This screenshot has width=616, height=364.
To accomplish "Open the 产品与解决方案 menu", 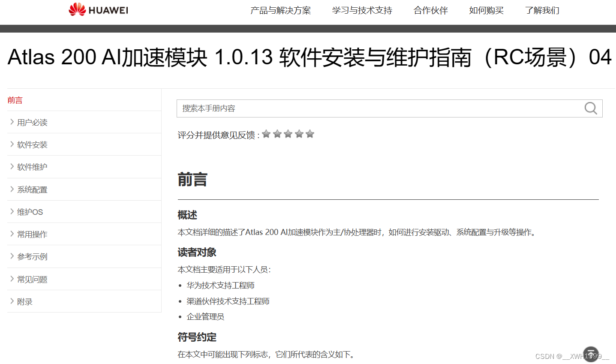I will 281,10.
